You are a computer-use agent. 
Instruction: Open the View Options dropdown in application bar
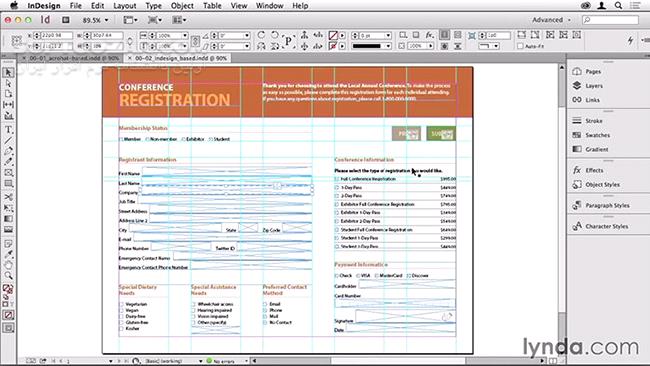(131, 20)
